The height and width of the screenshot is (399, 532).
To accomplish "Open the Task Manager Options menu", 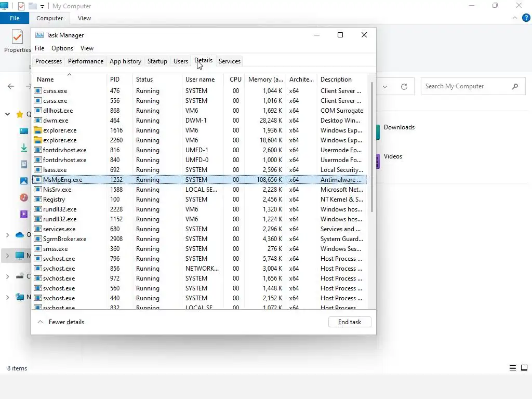I will [x=62, y=48].
